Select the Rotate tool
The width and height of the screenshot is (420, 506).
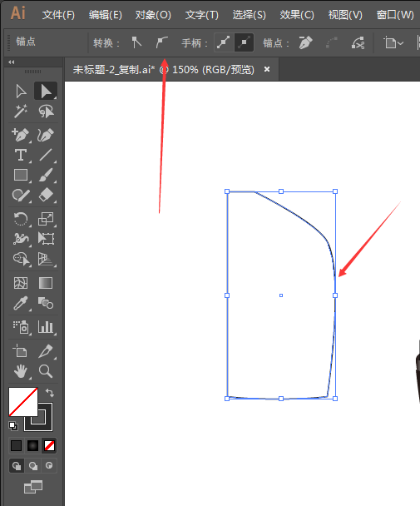coord(21,219)
